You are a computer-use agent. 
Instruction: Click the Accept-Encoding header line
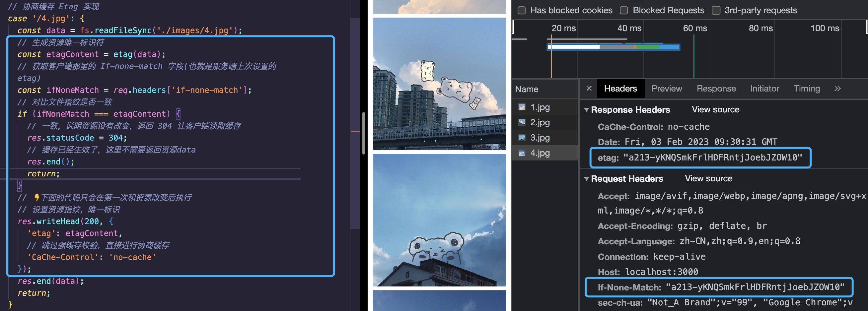(682, 226)
